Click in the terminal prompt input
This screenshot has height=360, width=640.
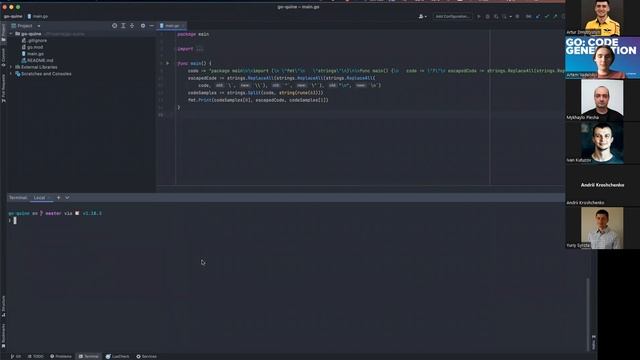click(x=15, y=220)
